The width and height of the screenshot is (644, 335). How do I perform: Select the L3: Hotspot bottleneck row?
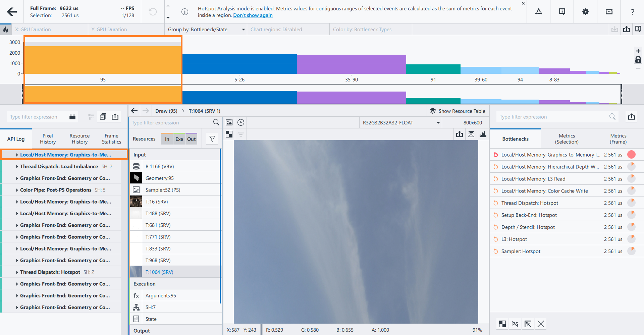[x=567, y=239]
